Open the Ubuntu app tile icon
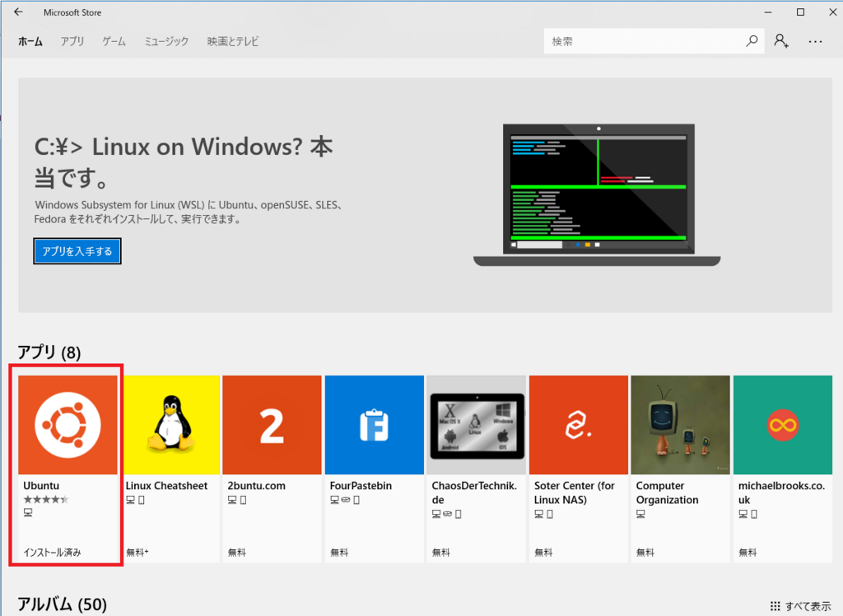Viewport: 843px width, 616px height. [x=68, y=424]
